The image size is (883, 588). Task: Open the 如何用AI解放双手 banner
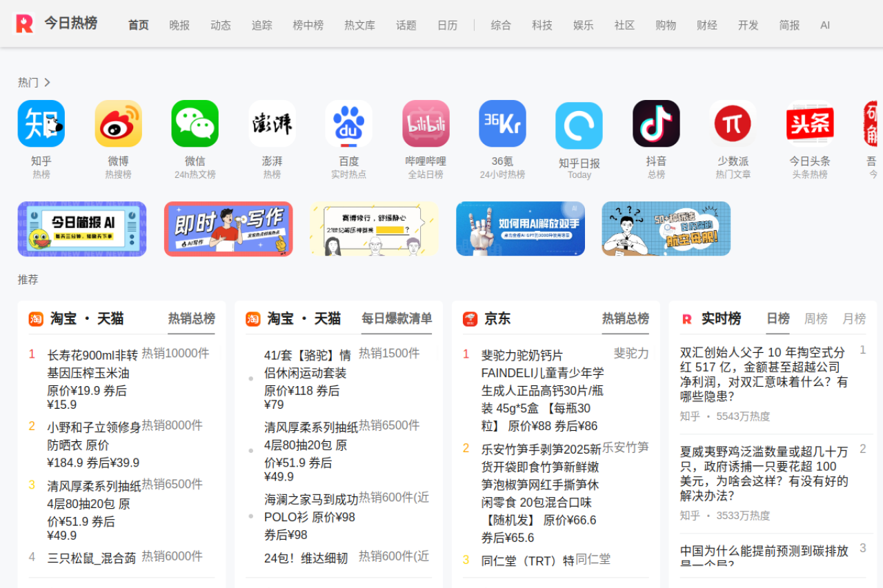tap(520, 229)
